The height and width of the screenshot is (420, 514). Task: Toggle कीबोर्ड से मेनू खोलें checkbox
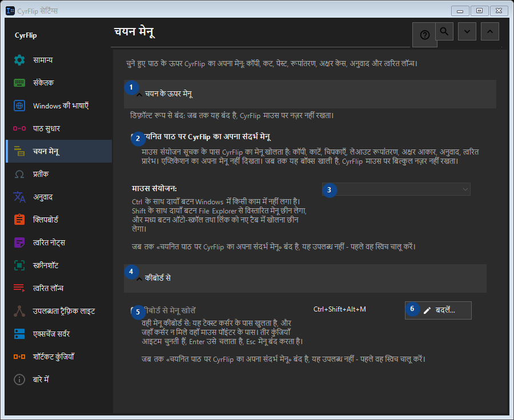(134, 310)
